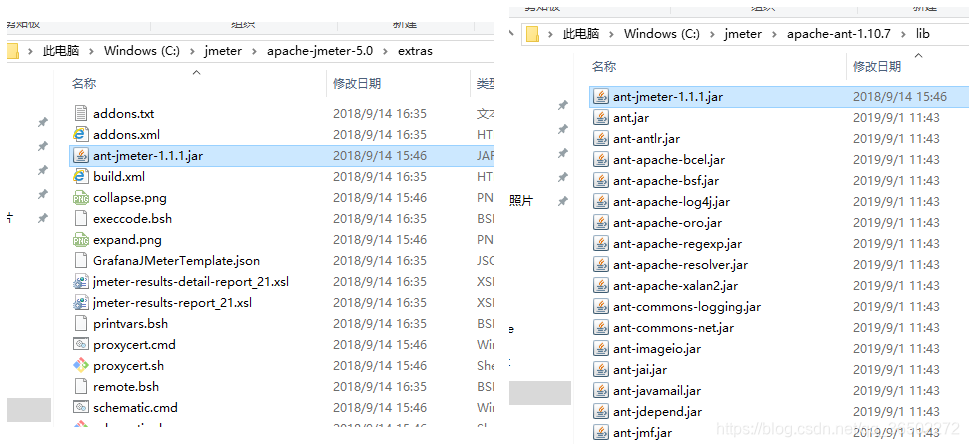
Task: Select the file name ant-apache-resolver.jar
Action: click(x=680, y=265)
